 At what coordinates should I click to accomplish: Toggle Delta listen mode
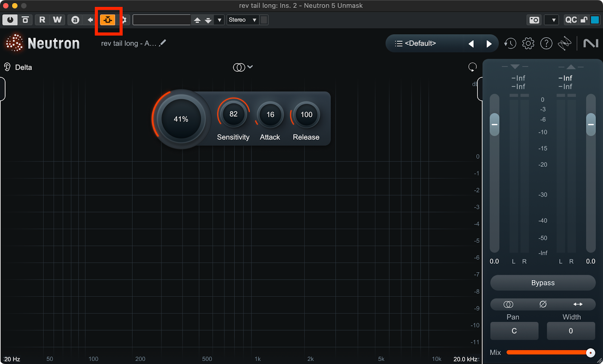tap(18, 67)
